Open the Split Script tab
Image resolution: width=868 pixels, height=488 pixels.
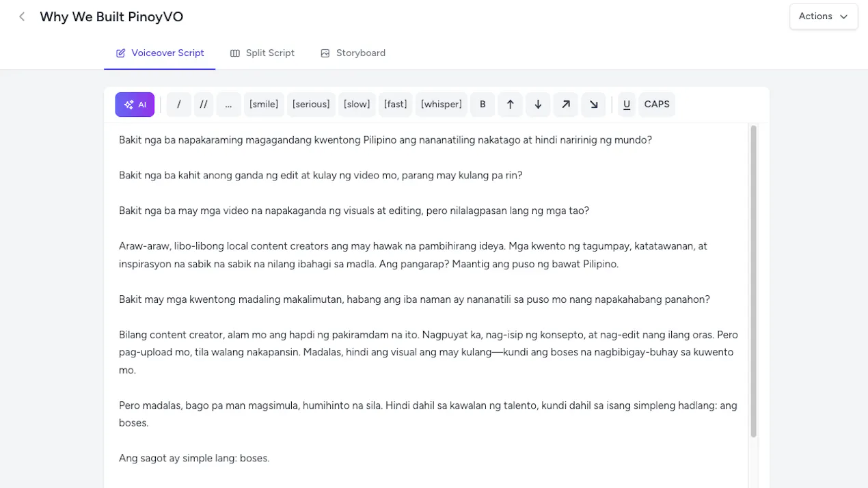click(x=262, y=53)
